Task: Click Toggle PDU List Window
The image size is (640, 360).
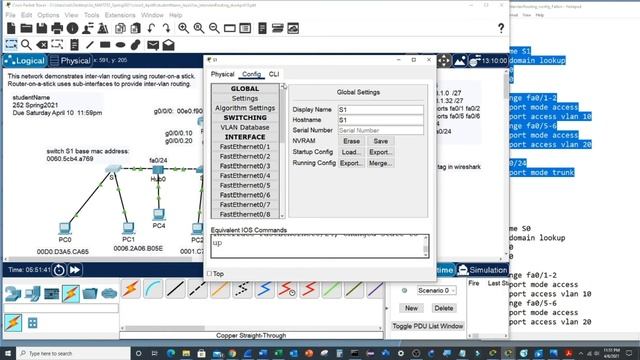Action: [x=428, y=326]
